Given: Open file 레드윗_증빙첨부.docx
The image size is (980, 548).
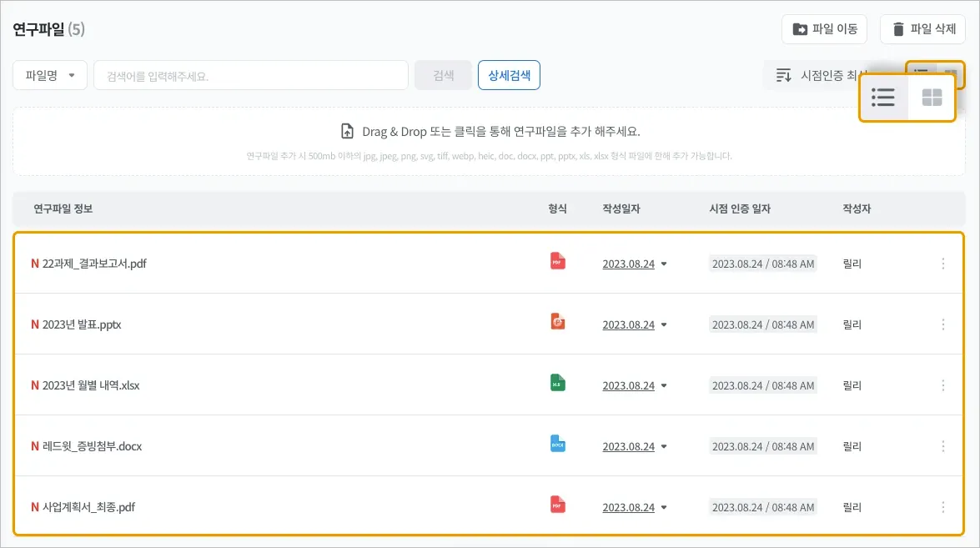Looking at the screenshot, I should pos(92,446).
